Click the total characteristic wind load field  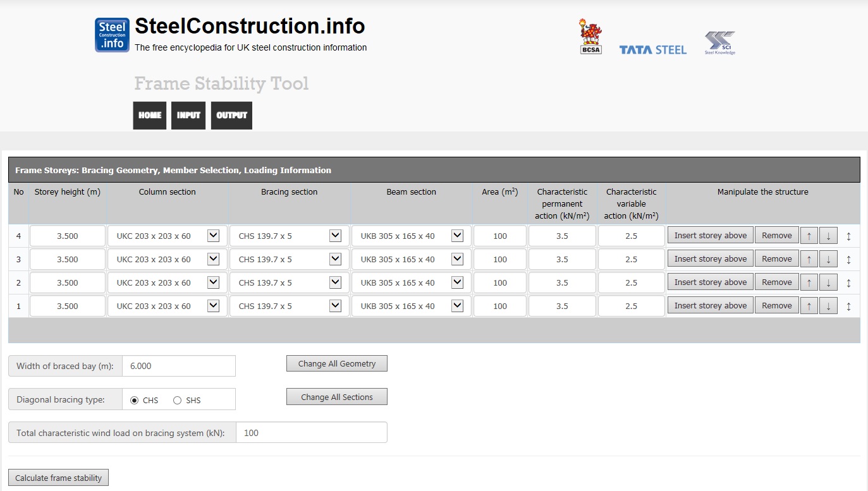pyautogui.click(x=311, y=433)
